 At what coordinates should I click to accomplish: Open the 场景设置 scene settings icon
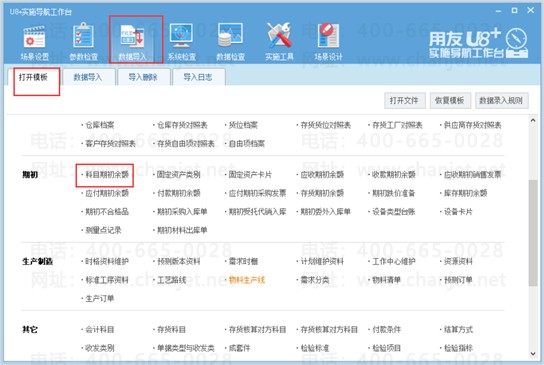click(34, 41)
